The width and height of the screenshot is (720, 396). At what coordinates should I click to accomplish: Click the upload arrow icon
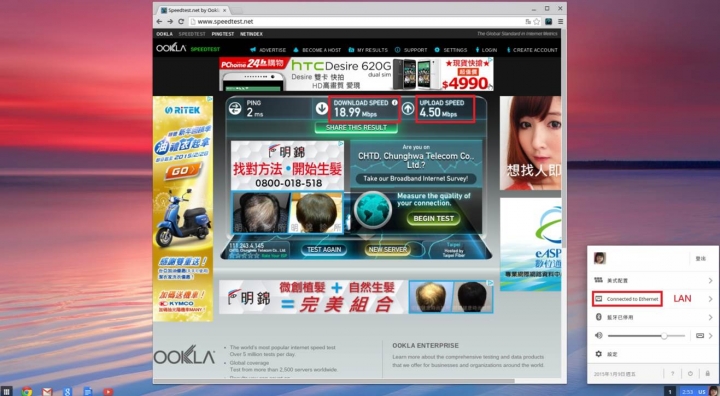tap(408, 108)
